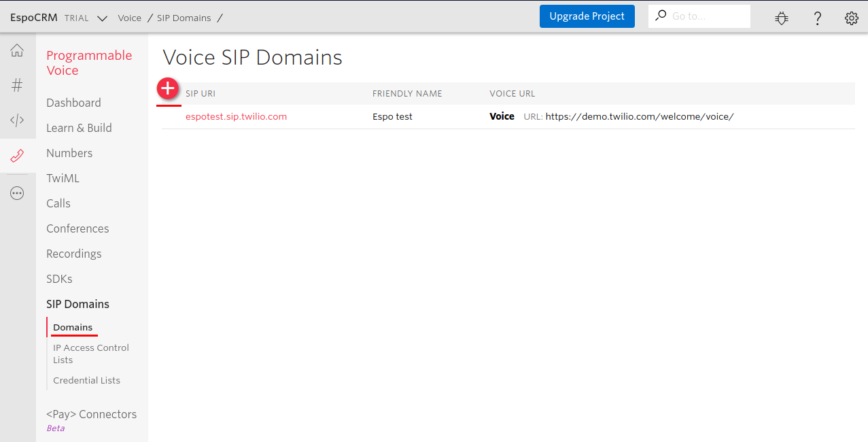Select the <Pay> Connectors Beta item
The width and height of the screenshot is (868, 442).
coord(91,414)
